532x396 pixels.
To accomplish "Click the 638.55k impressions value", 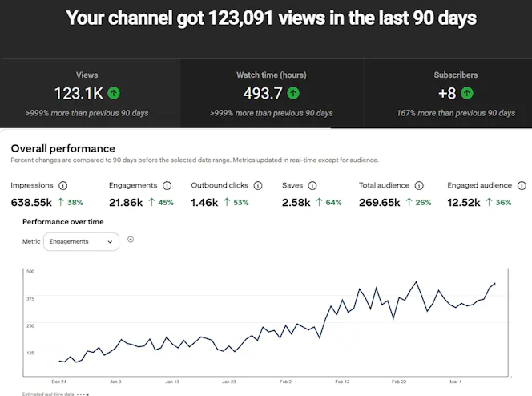I will (31, 203).
